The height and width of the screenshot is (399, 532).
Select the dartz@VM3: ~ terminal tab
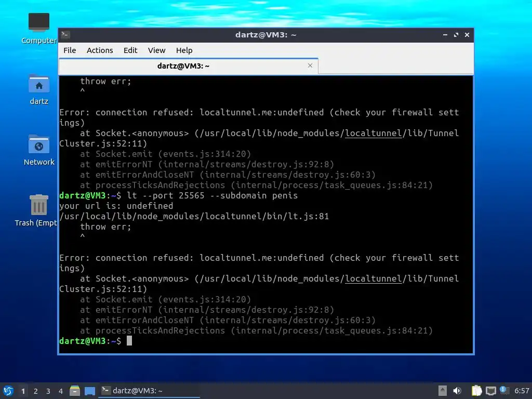188,66
